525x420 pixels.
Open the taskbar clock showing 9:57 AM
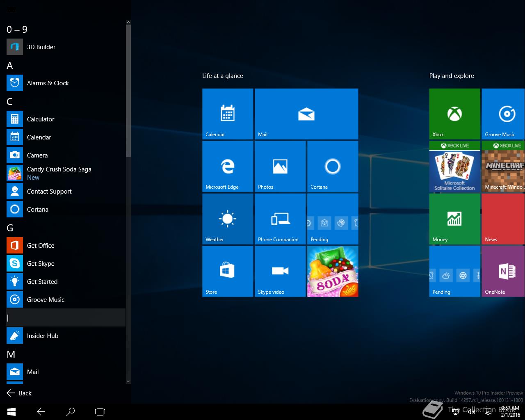(510, 411)
